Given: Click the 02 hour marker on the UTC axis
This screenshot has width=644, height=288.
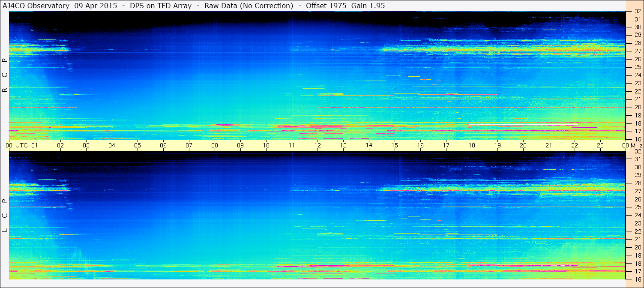Looking at the screenshot, I should pyautogui.click(x=60, y=145).
